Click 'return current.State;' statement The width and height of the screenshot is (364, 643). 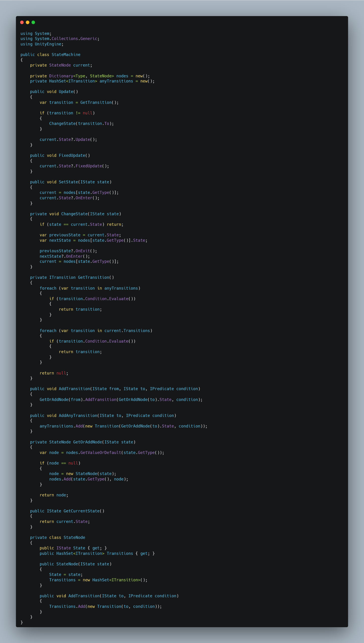point(65,522)
